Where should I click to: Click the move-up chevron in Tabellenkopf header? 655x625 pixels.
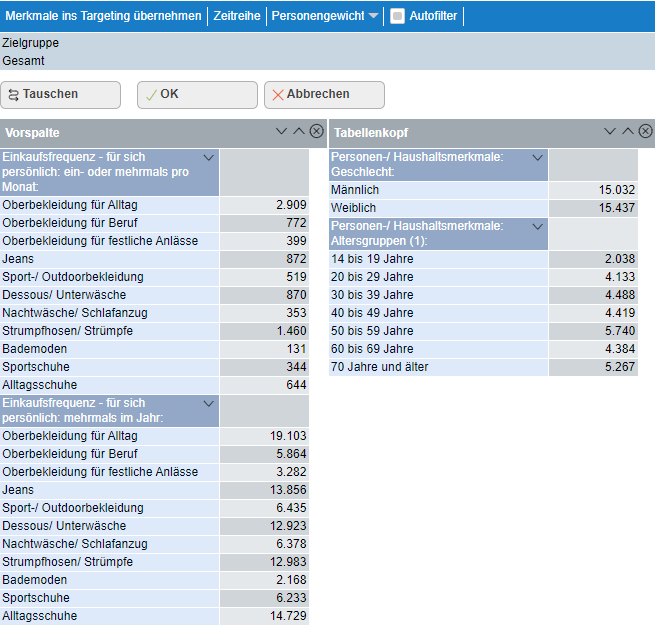627,132
